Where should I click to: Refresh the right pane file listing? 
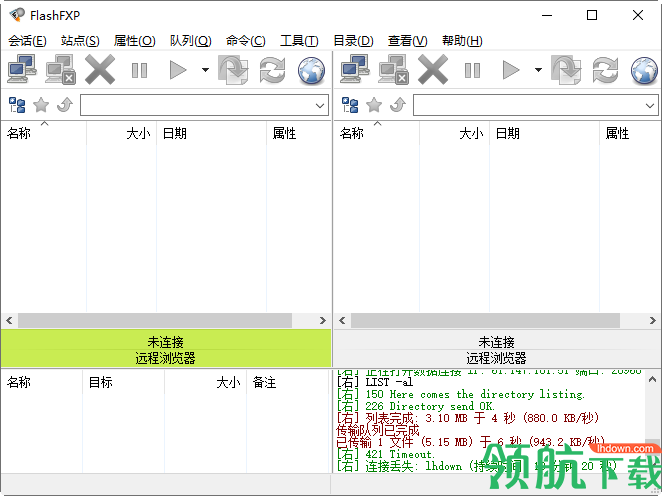(x=605, y=70)
